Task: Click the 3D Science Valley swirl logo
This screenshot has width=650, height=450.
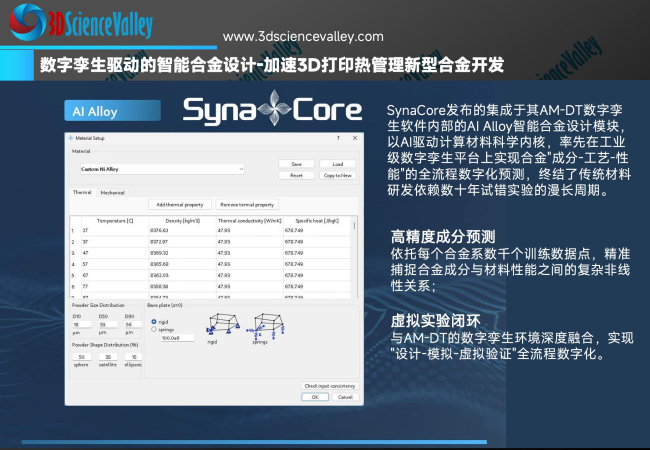Action: pyautogui.click(x=27, y=22)
